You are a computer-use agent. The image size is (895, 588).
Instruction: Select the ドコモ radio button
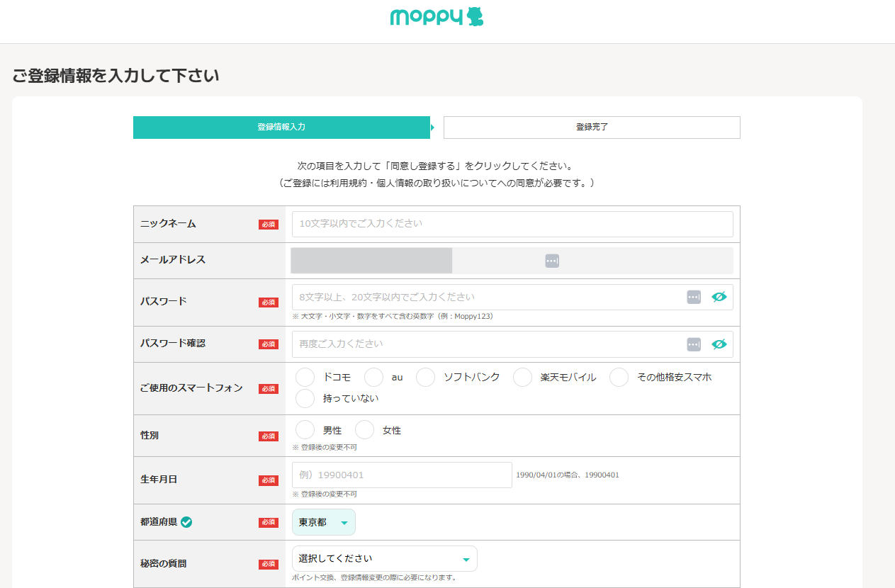pyautogui.click(x=305, y=378)
